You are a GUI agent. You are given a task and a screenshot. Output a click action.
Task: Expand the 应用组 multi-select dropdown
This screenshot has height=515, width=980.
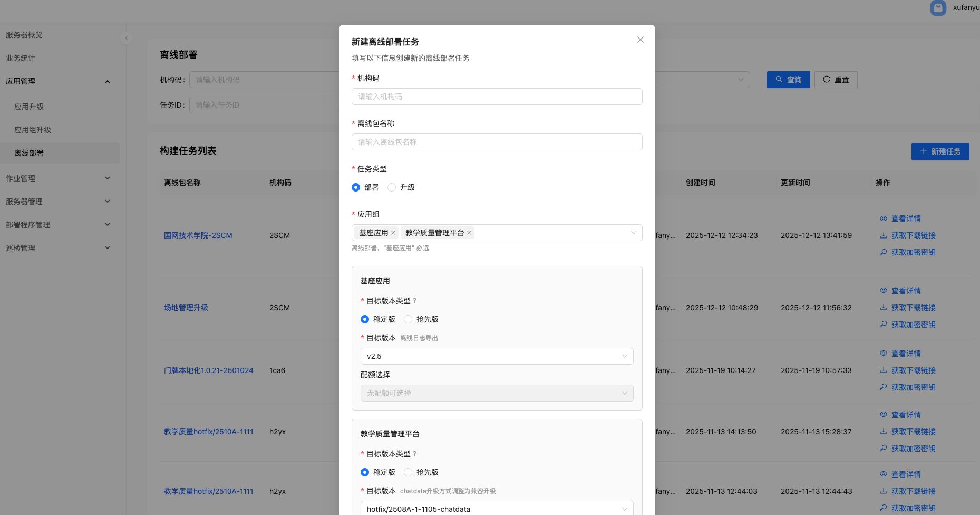click(633, 233)
